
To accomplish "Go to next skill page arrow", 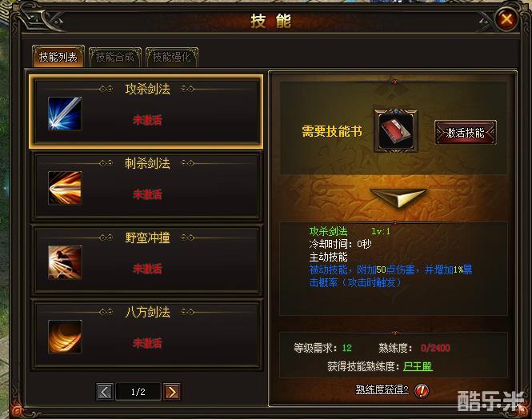I will click(172, 392).
